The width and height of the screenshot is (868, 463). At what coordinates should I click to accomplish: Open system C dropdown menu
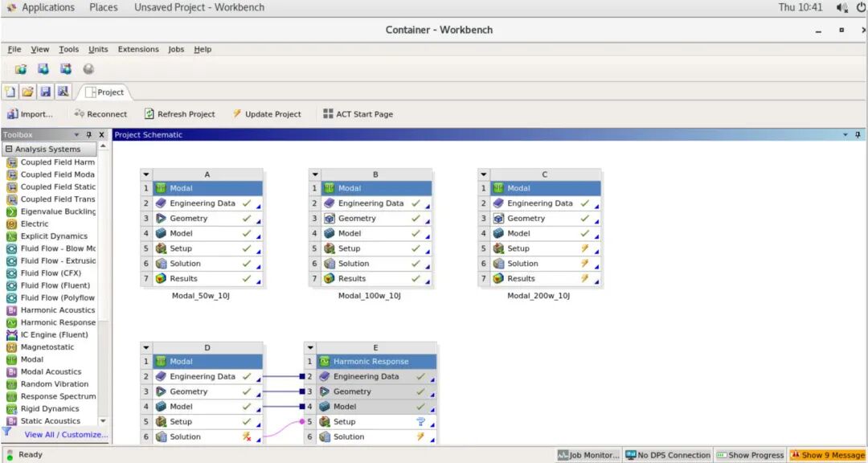pyautogui.click(x=484, y=174)
